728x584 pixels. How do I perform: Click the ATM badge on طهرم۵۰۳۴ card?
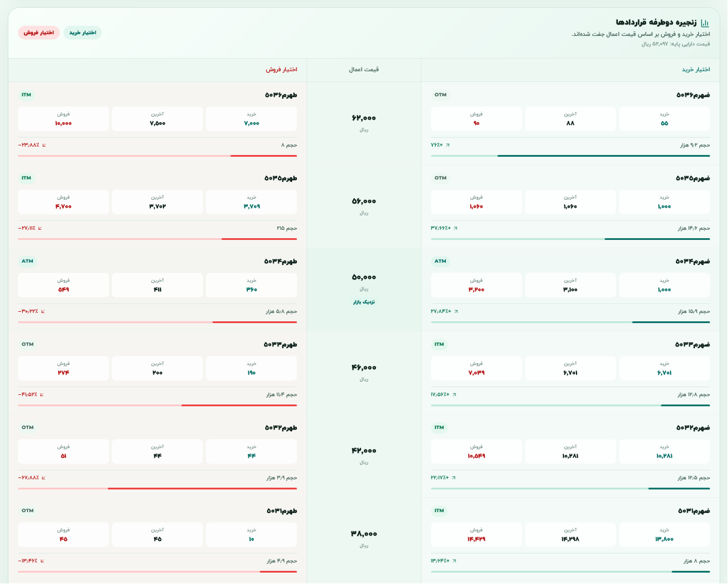tap(28, 261)
